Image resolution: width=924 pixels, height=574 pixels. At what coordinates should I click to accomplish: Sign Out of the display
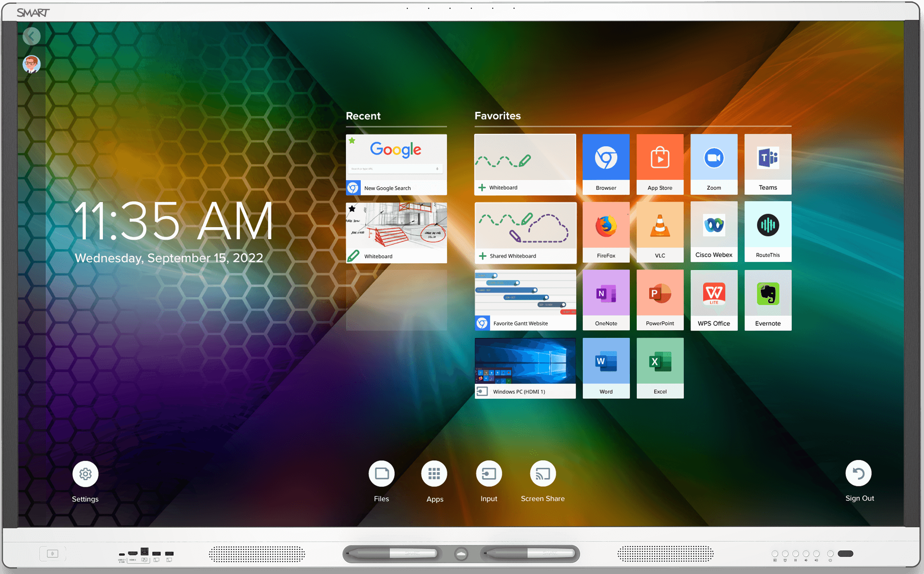tap(859, 474)
